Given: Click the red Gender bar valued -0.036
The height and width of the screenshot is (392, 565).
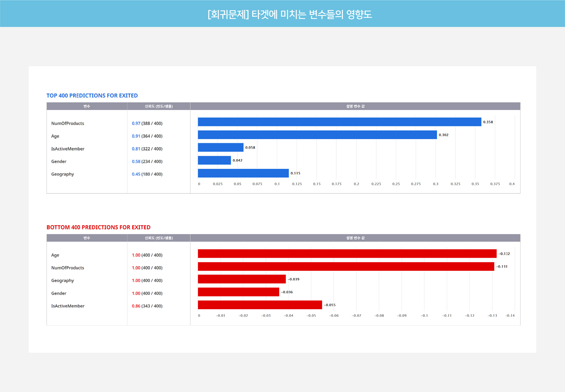Looking at the screenshot, I should coord(239,292).
